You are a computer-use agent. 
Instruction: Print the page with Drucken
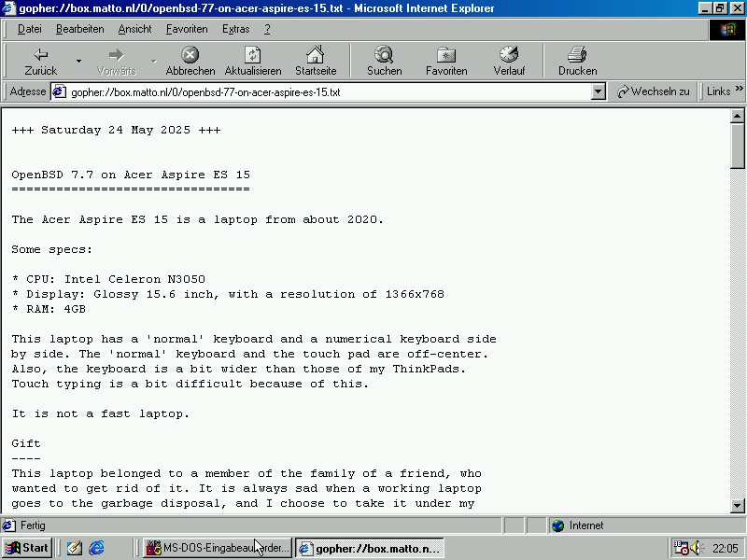pos(577,61)
